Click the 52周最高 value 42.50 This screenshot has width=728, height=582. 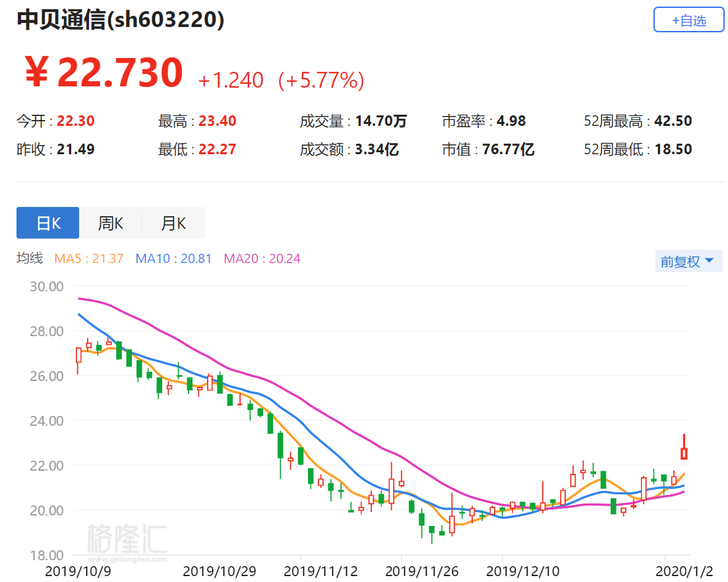pyautogui.click(x=673, y=121)
